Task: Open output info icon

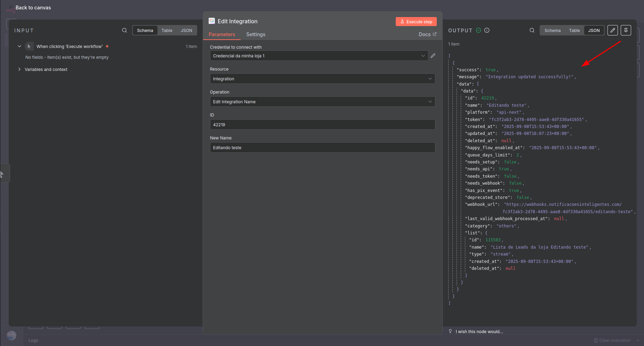Action: [487, 30]
